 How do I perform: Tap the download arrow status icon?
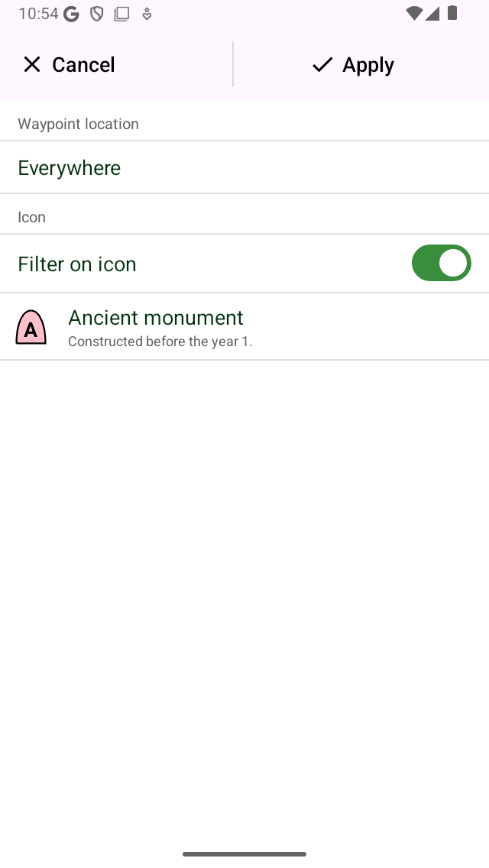pos(147,14)
